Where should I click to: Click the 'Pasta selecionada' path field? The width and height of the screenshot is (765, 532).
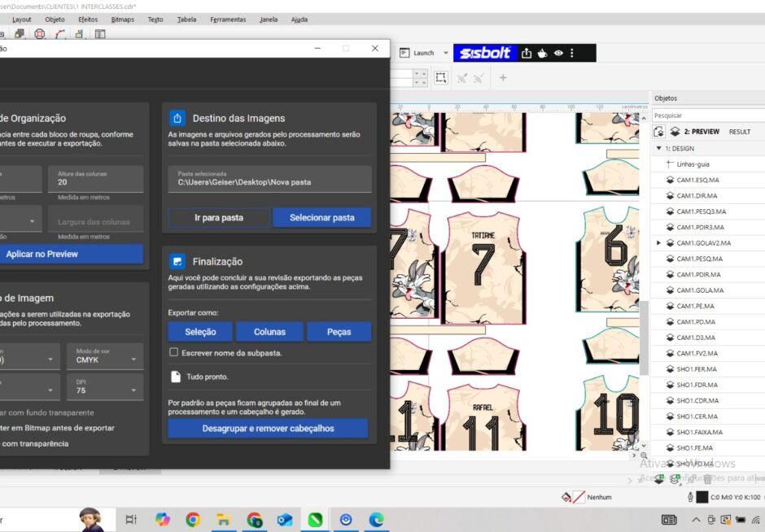(x=270, y=179)
